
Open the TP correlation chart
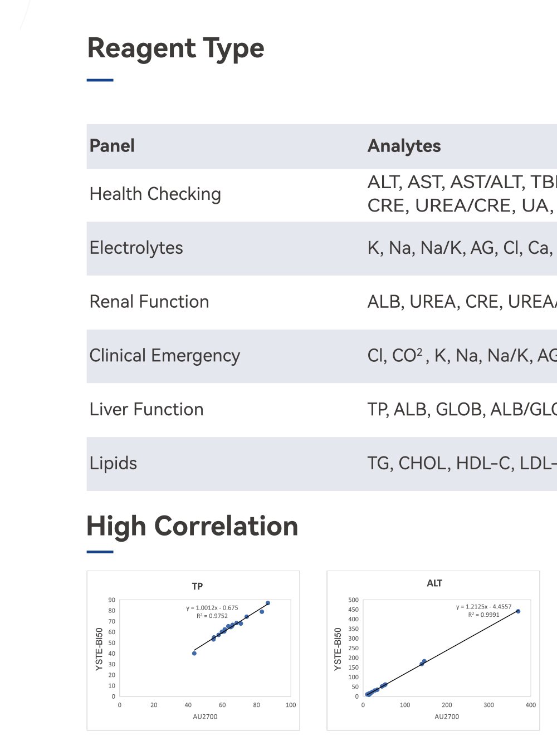193,650
